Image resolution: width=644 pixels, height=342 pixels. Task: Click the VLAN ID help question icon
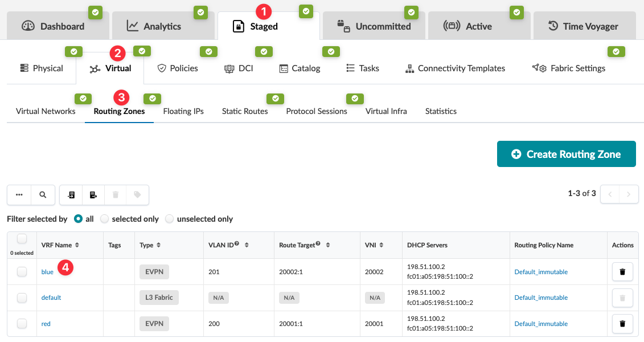coord(236,244)
